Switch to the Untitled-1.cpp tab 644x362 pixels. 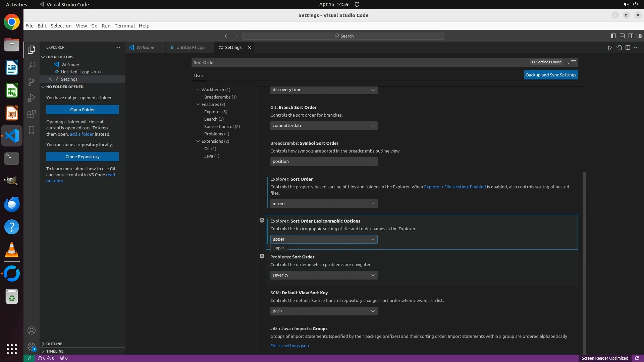coord(190,48)
